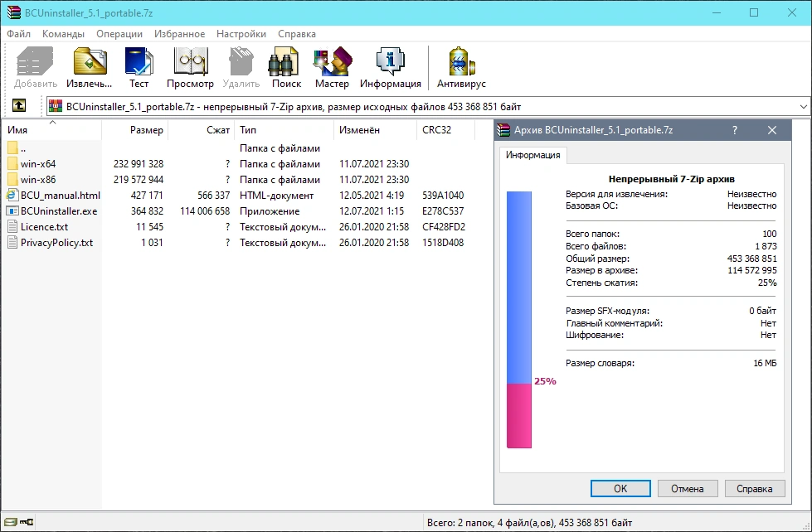Select the Licence.txt file icon

[13, 227]
